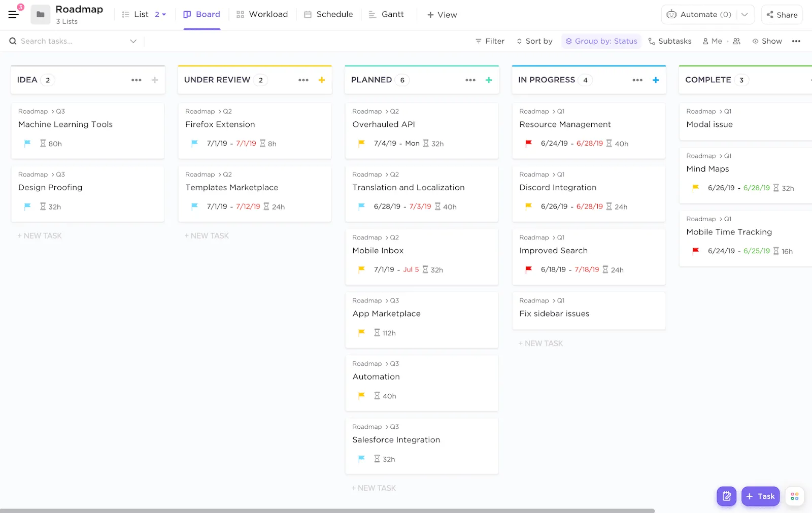Open the apps grid quick-action button

[x=795, y=496]
